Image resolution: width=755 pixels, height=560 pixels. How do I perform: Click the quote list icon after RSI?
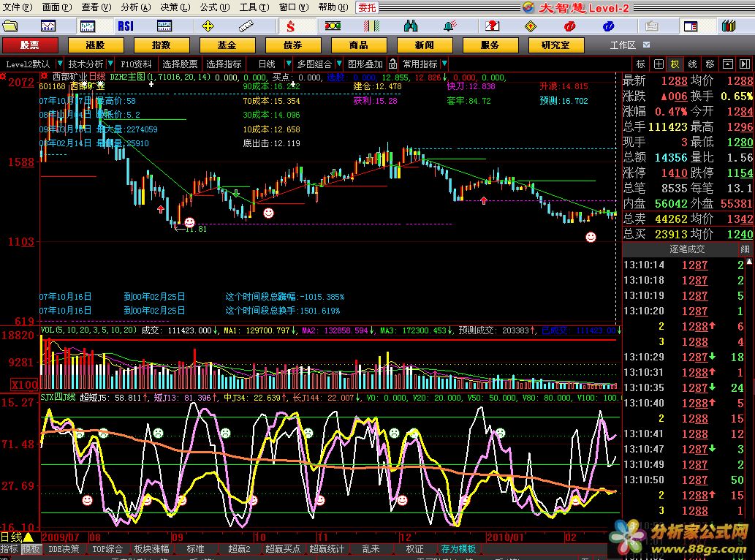164,26
